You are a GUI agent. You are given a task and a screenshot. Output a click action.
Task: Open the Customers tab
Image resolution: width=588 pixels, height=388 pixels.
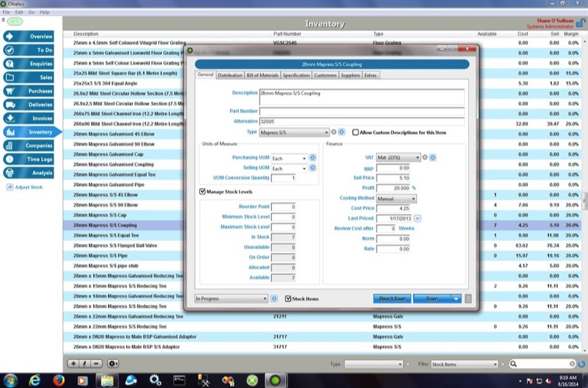point(325,75)
